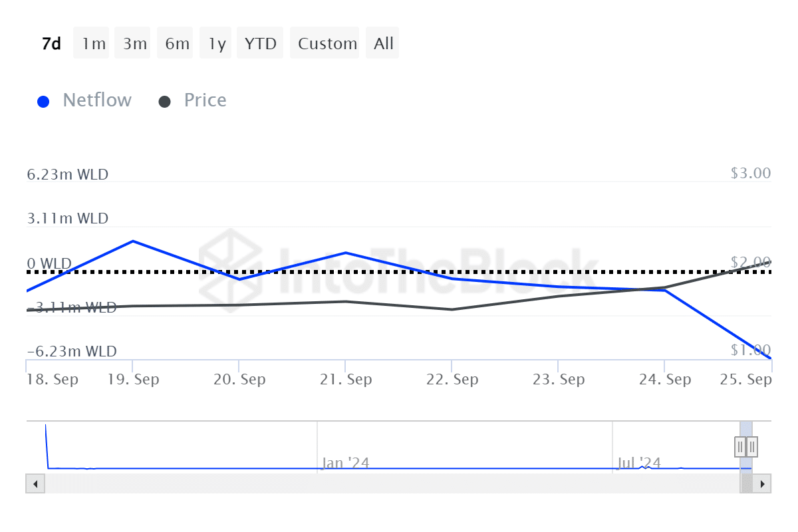Viewport: 798px width, 532px height.
Task: Keep the 7d range selected
Action: (x=51, y=43)
